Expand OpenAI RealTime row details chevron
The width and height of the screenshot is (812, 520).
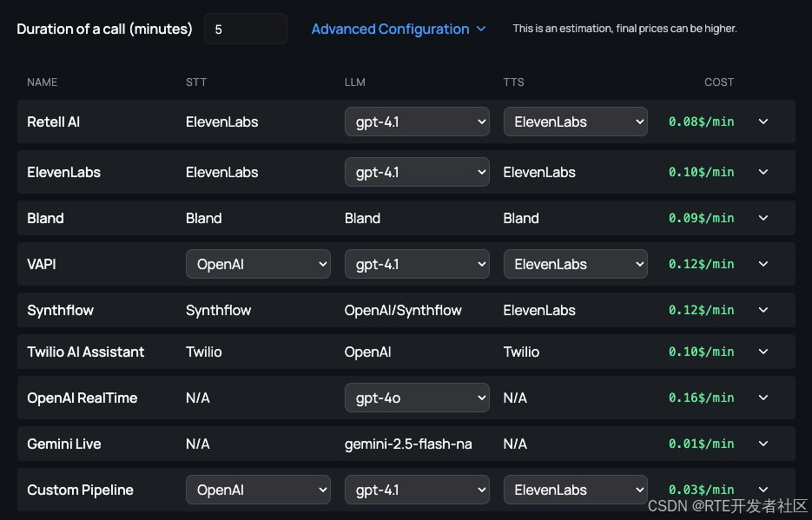point(763,398)
